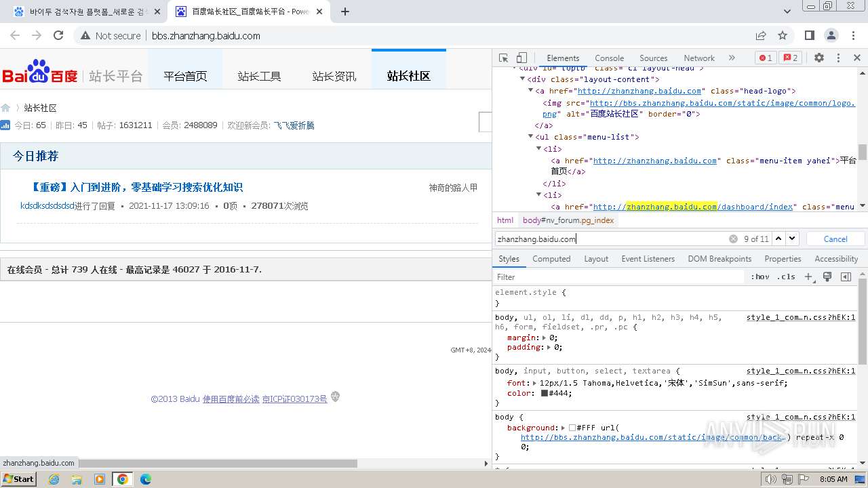Expand the margin shorthand property

point(544,338)
